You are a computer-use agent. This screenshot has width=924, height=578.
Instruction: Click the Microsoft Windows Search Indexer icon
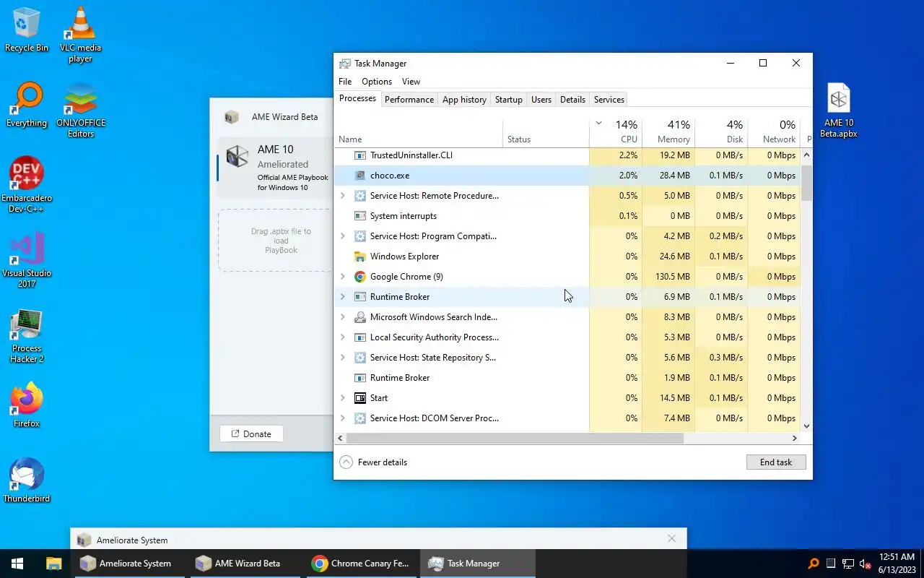click(360, 317)
